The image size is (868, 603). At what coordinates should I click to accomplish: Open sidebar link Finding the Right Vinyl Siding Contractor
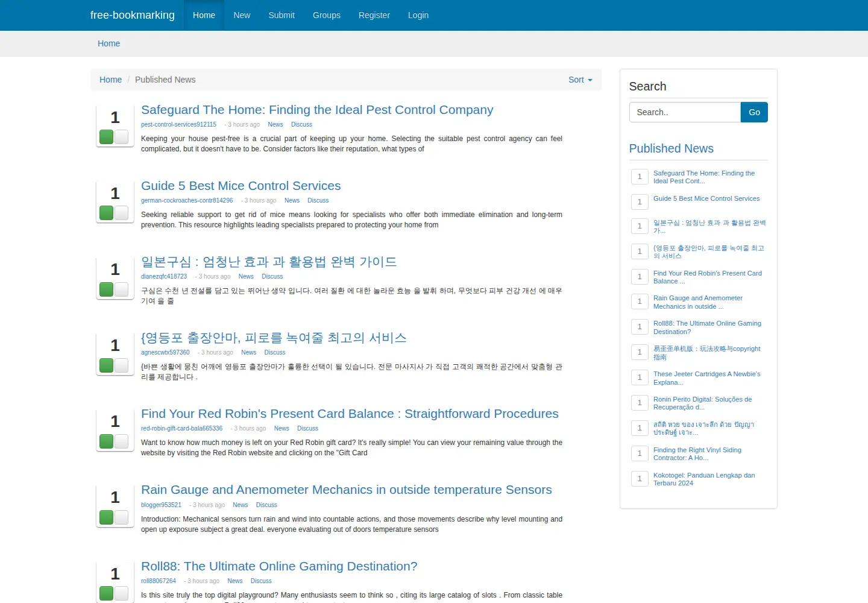(697, 454)
